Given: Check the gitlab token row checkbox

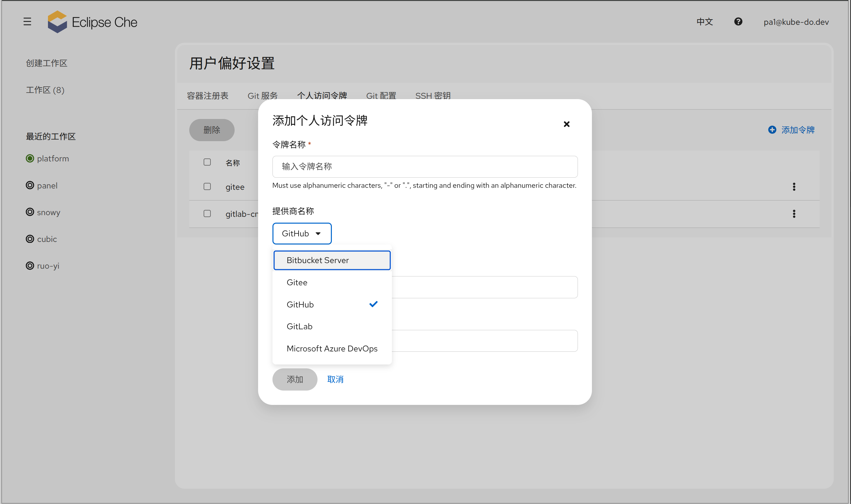Looking at the screenshot, I should pyautogui.click(x=207, y=214).
